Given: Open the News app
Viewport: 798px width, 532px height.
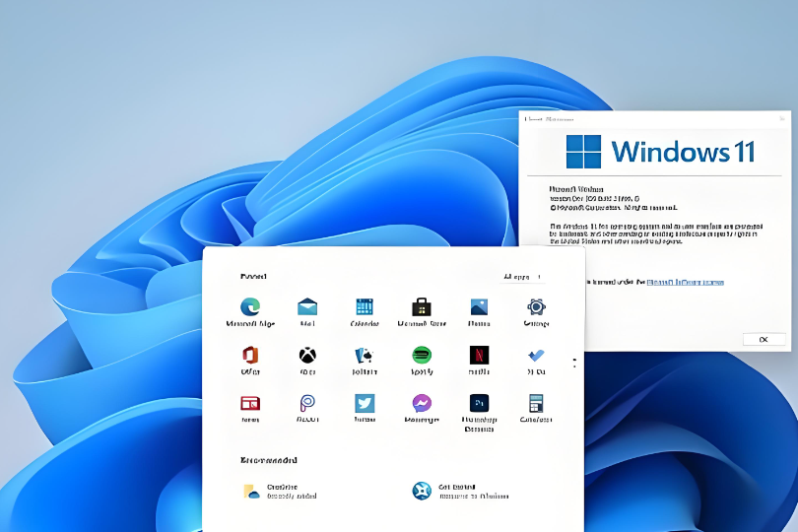Looking at the screenshot, I should tap(250, 408).
